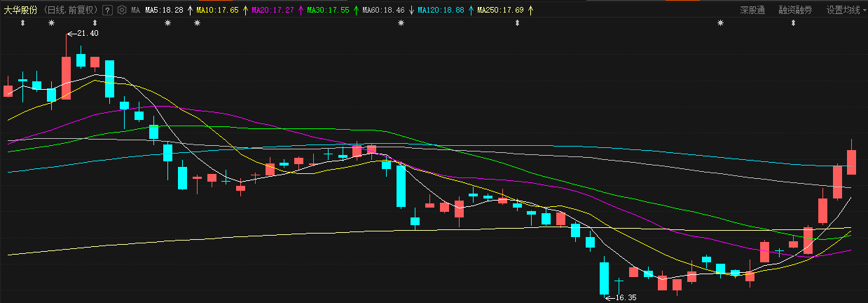Click the asterisk marker left of 深股通
The height and width of the screenshot is (303, 868).
point(720,24)
